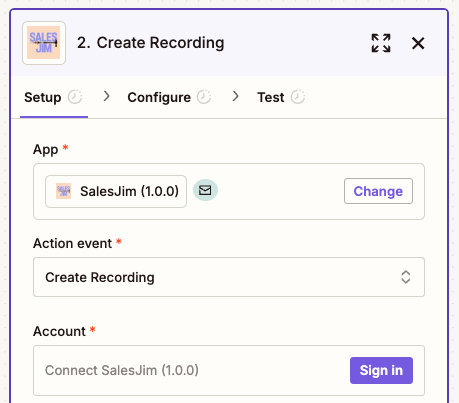Click the Configure tab status clock icon
This screenshot has height=403, width=459.
(204, 97)
